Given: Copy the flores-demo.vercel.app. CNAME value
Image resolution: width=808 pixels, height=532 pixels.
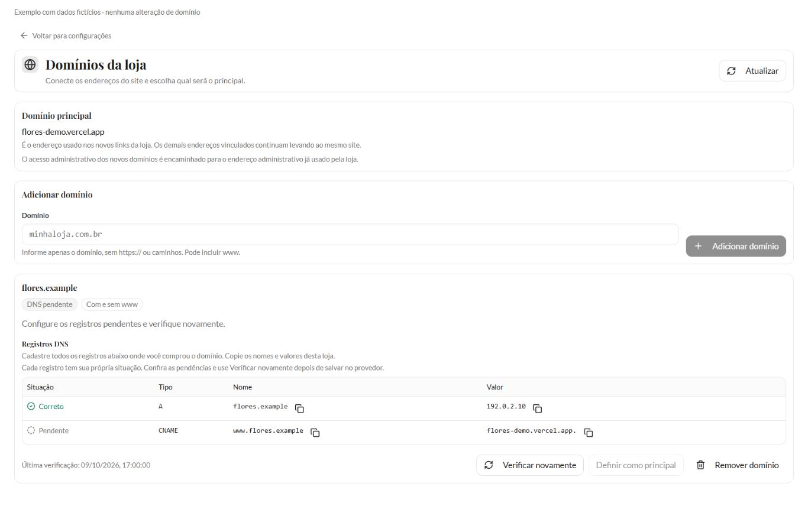Looking at the screenshot, I should [x=589, y=433].
